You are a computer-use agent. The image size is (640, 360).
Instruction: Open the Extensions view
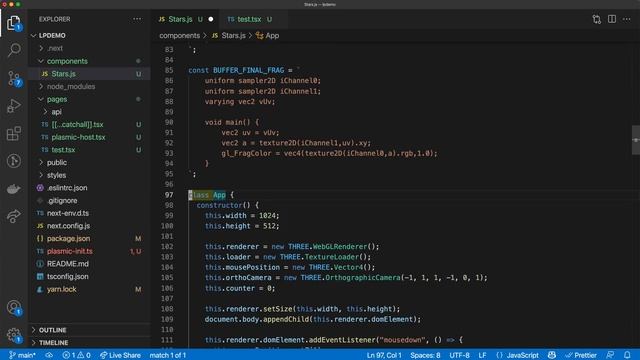coord(14,133)
